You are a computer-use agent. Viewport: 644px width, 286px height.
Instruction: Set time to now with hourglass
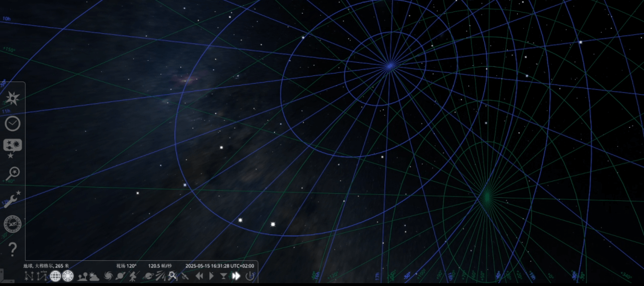point(223,276)
